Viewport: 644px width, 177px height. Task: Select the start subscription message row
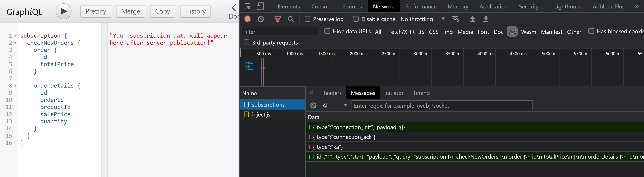(x=475, y=157)
